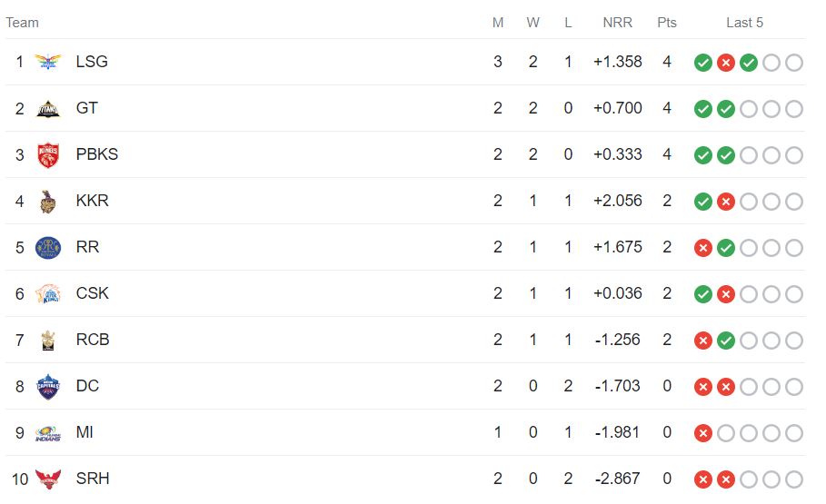Click the KKR team logo
This screenshot has height=504, width=826.
[48, 202]
